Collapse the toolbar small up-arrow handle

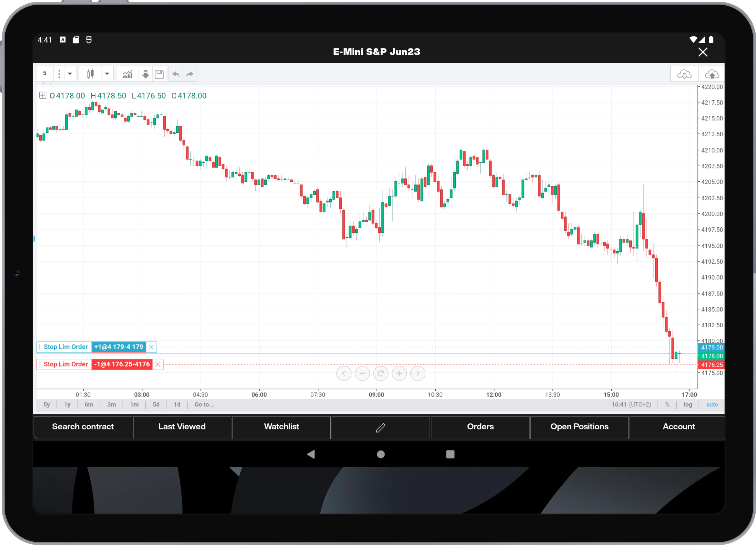tap(43, 83)
